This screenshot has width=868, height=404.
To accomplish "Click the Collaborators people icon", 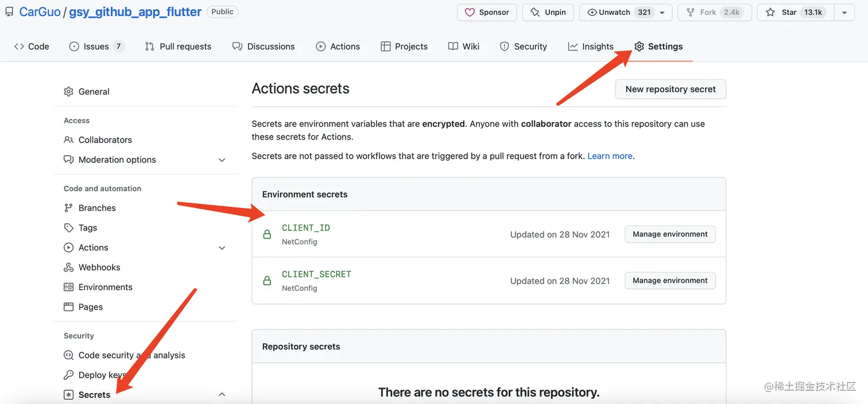I will pyautogui.click(x=68, y=140).
